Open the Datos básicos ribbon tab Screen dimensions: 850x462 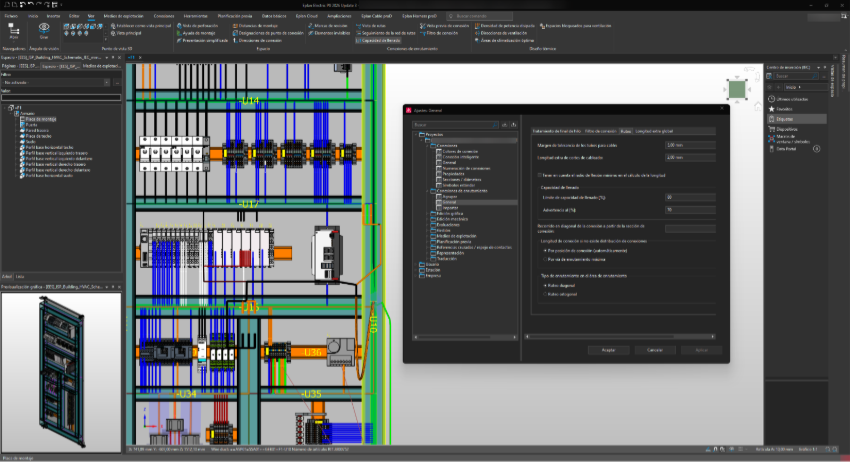pyautogui.click(x=274, y=16)
